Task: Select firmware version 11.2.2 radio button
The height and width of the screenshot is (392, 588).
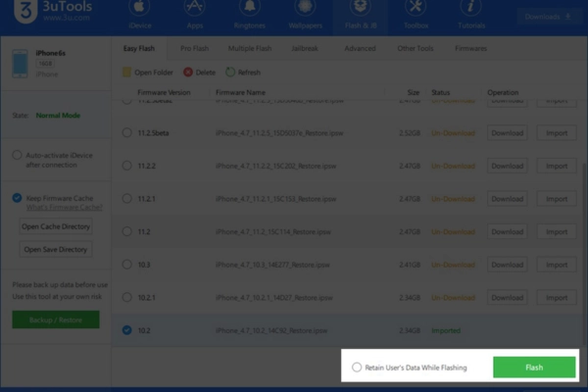Action: coord(126,166)
